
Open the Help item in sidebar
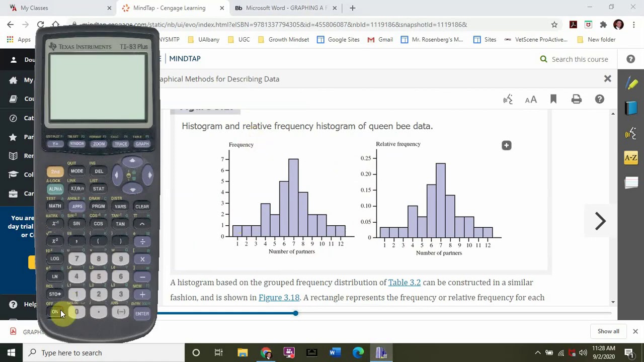23,304
